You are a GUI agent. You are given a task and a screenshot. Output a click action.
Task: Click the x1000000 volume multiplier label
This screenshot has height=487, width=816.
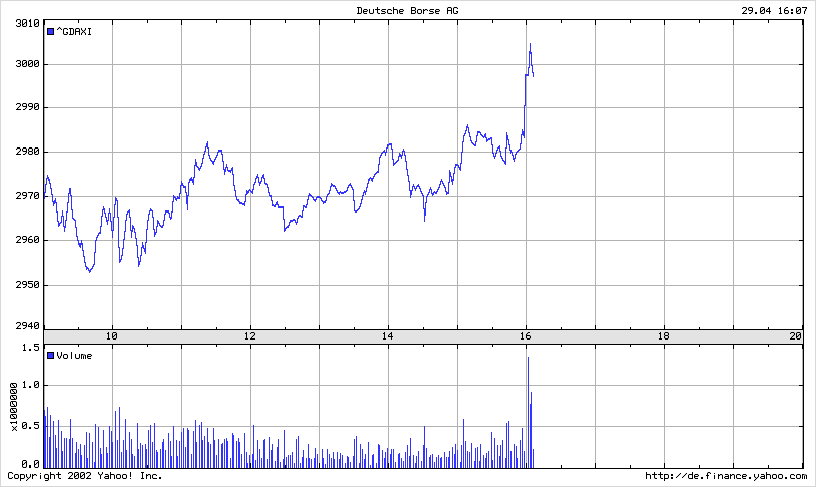14,406
